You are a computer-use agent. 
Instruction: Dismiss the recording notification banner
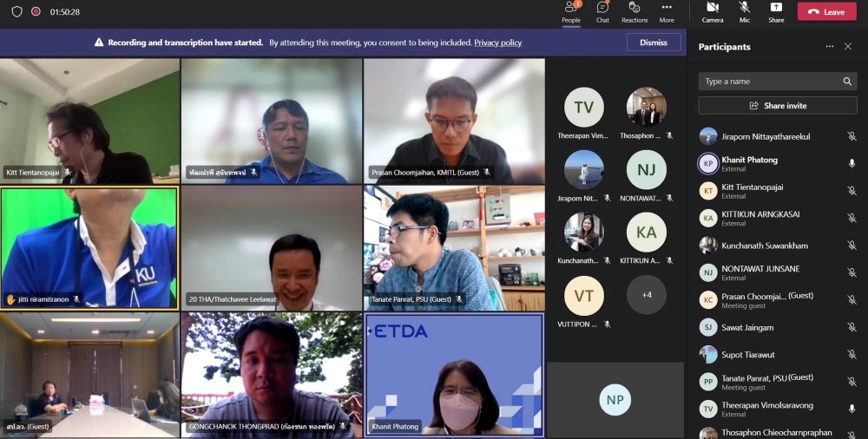[x=654, y=43]
